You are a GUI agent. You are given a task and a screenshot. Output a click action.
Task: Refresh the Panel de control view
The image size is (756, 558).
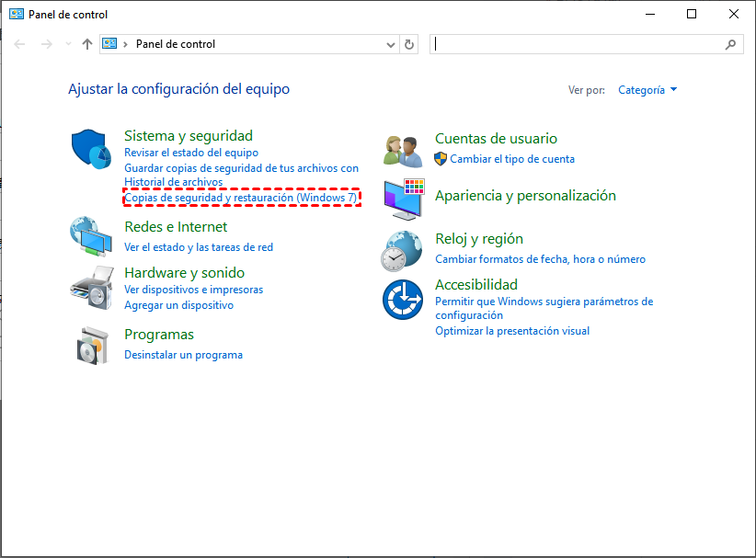point(408,43)
